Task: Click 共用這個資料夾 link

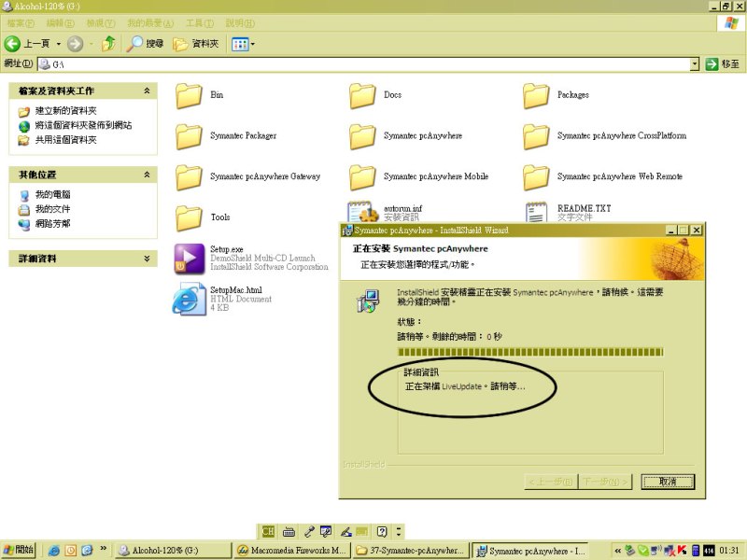Action: (x=65, y=139)
